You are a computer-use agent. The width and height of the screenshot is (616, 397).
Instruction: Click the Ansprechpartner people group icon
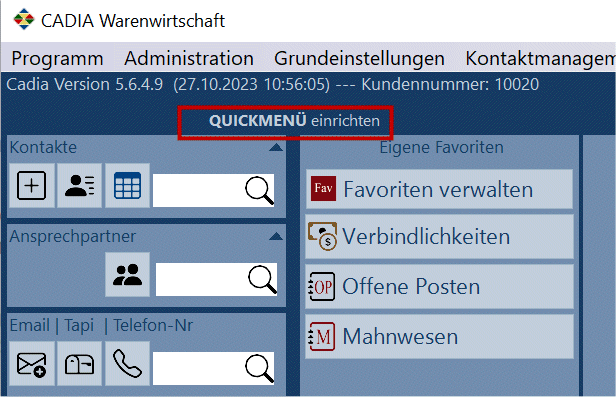pyautogui.click(x=127, y=274)
